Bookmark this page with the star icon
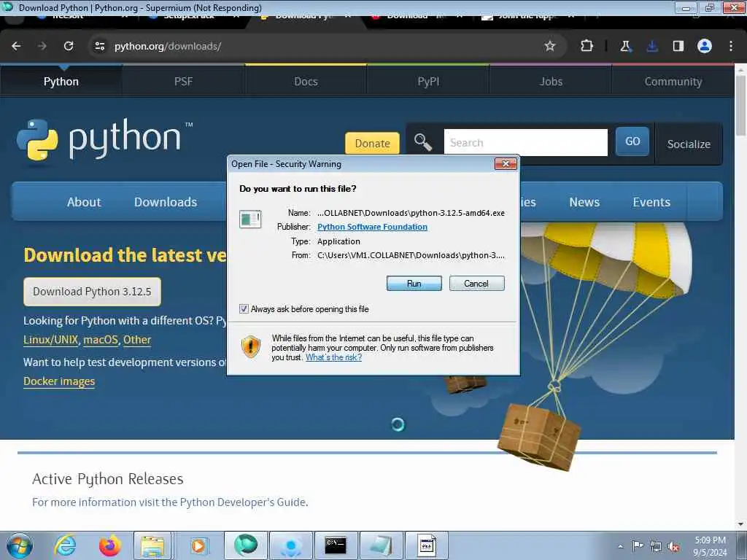 [550, 46]
